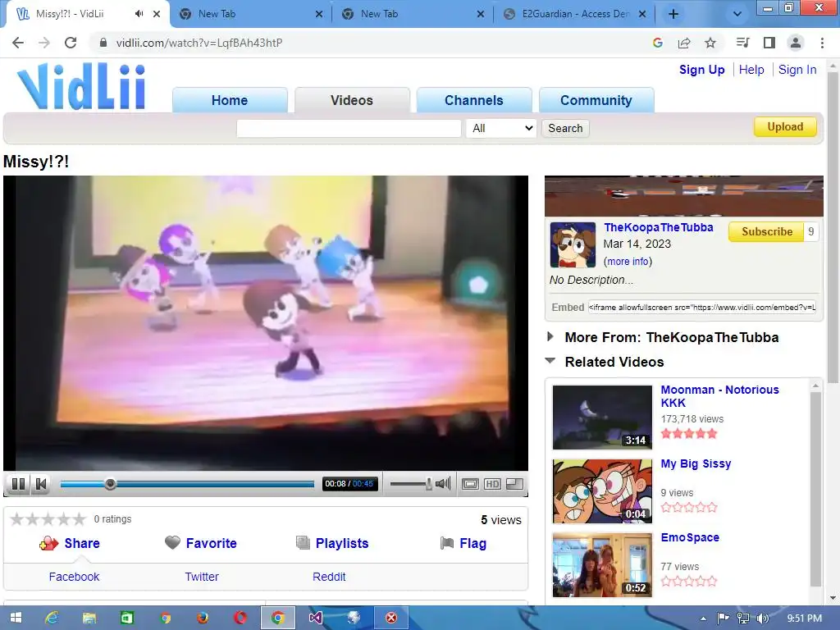
Task: Click the yellow Upload button
Action: (785, 126)
